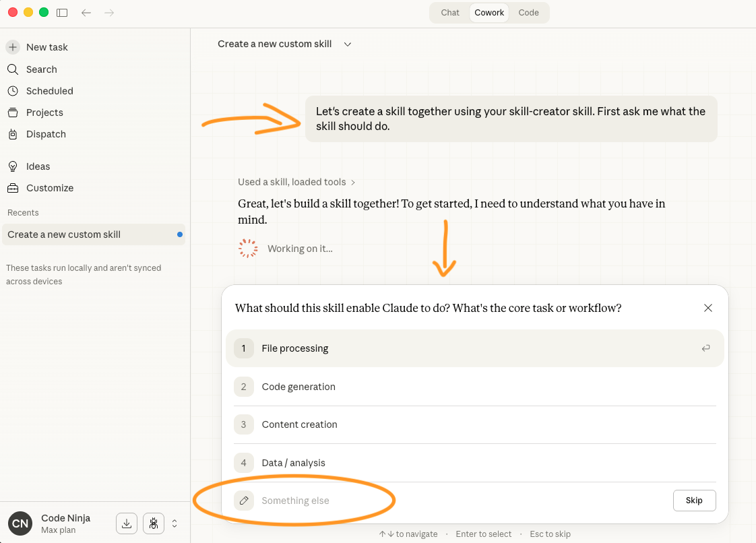This screenshot has height=543, width=756.
Task: Open Customize from the sidebar
Action: coord(49,188)
